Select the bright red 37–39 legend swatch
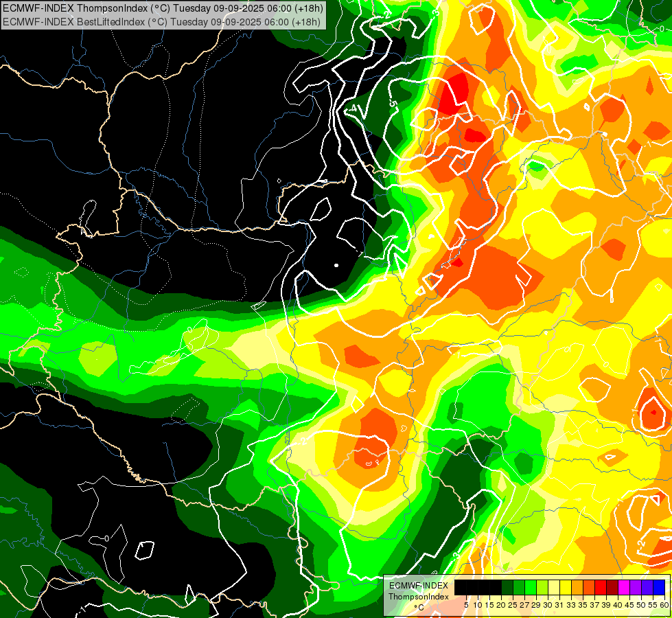The width and height of the screenshot is (672, 618). point(601,588)
